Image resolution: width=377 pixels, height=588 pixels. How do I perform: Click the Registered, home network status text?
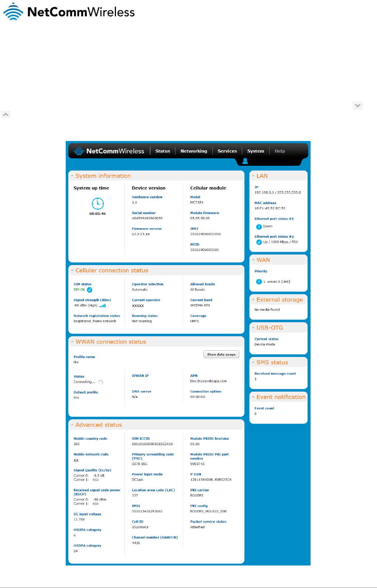[x=95, y=321]
